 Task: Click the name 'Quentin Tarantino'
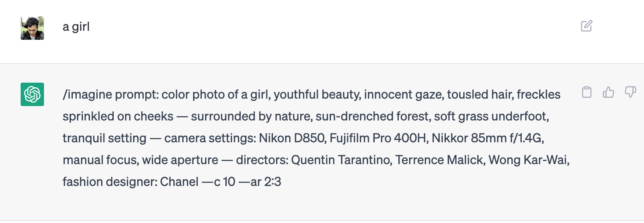(x=341, y=160)
